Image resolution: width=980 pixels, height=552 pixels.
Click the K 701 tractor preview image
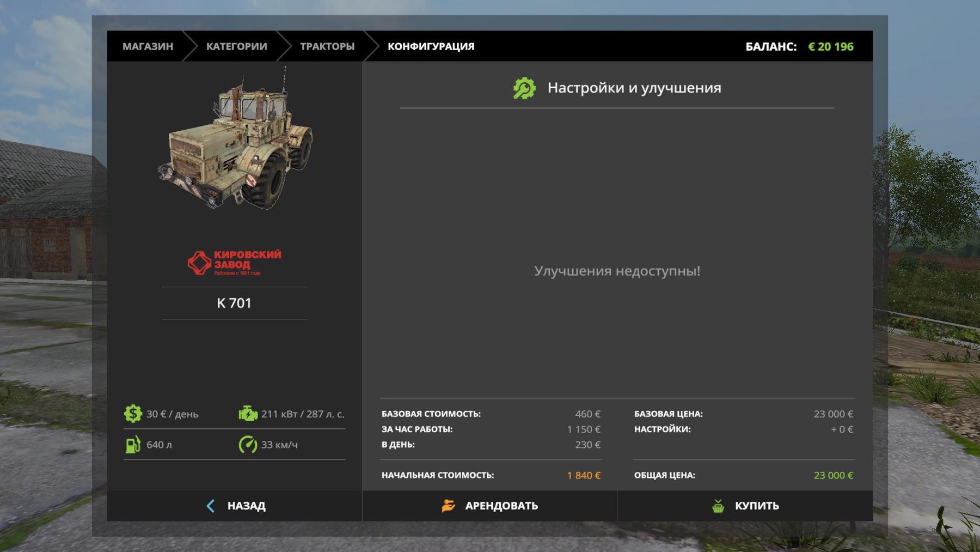coord(235,142)
